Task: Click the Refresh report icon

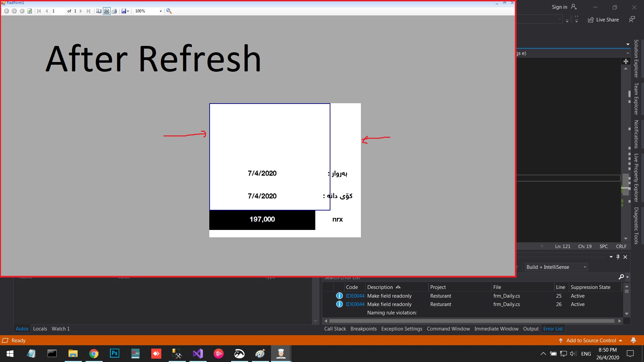Action: (30, 11)
